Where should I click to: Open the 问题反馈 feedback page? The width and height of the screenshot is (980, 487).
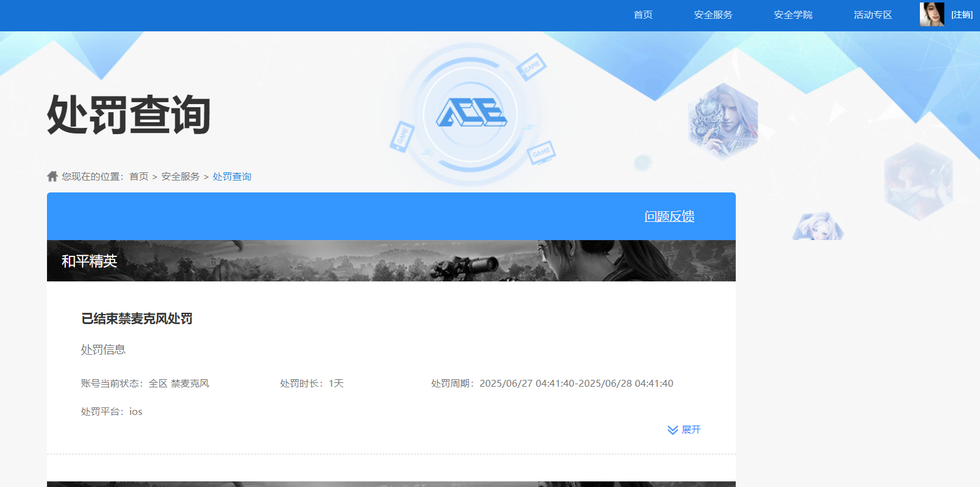pos(669,216)
